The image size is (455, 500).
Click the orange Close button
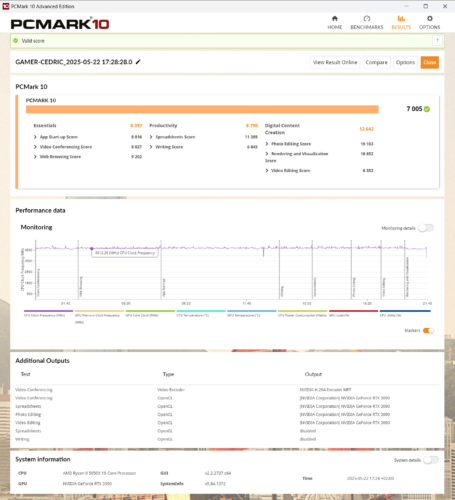(430, 62)
